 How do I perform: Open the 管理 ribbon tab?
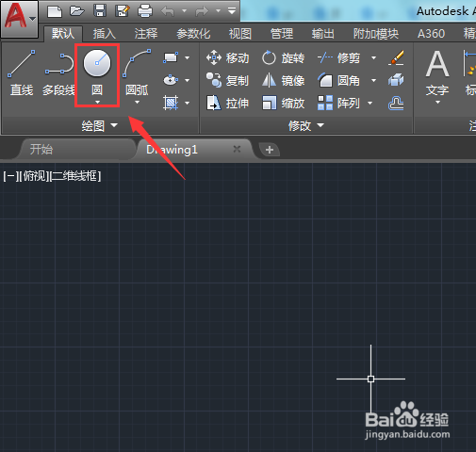pyautogui.click(x=282, y=34)
